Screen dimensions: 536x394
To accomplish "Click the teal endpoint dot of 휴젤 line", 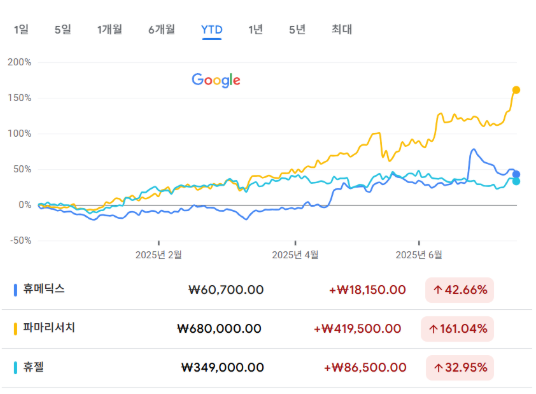I will (x=516, y=181).
